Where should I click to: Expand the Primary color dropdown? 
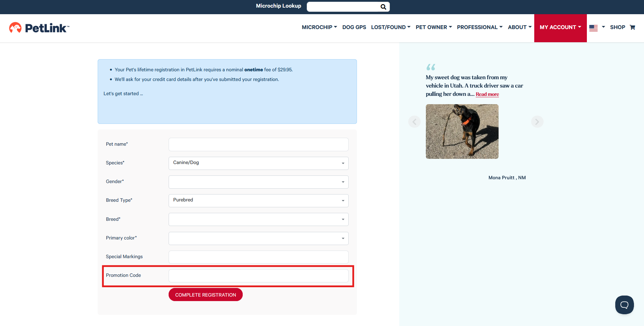[258, 238]
